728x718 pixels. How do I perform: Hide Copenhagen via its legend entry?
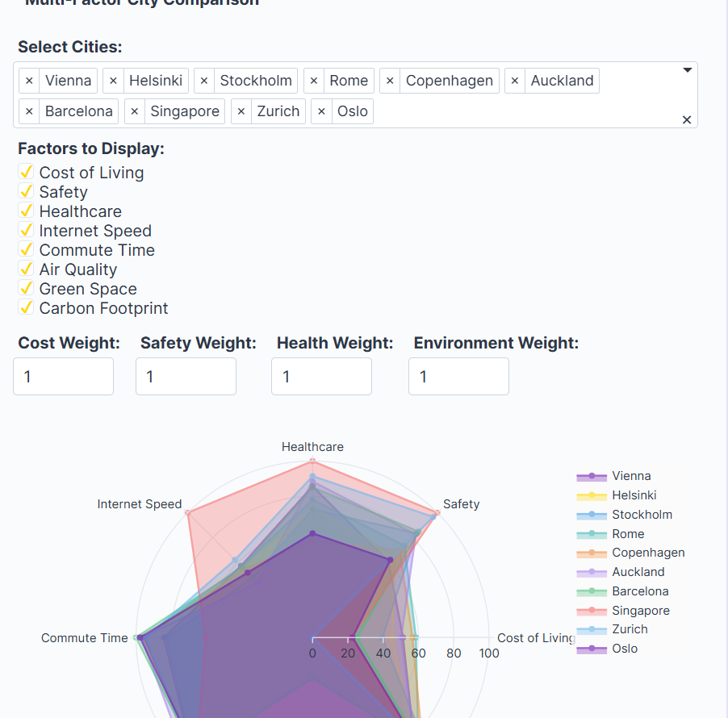click(647, 553)
